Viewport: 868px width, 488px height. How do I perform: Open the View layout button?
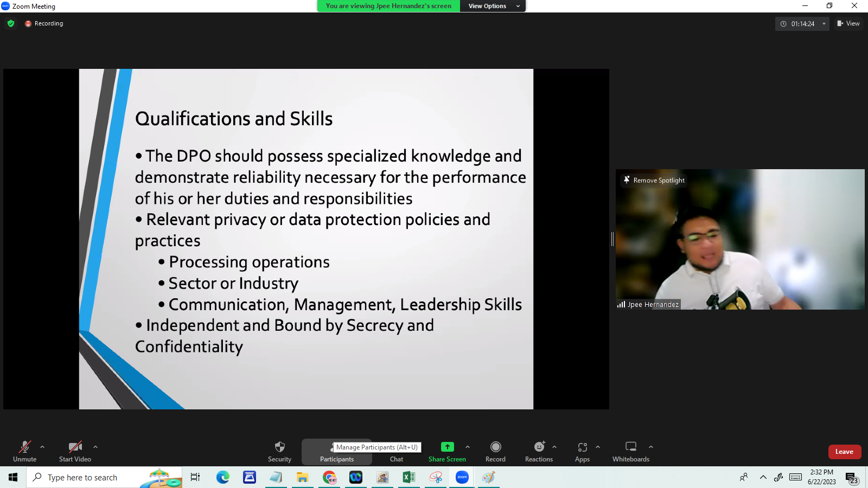tap(848, 23)
